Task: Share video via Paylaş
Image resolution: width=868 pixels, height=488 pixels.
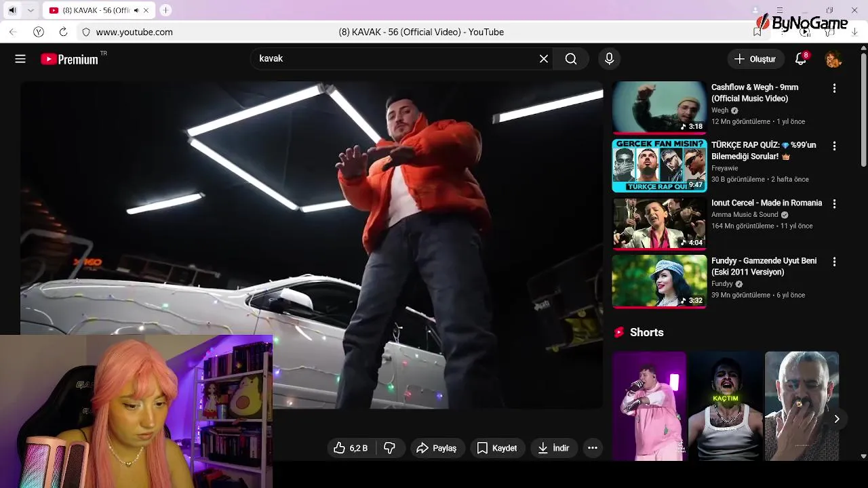Action: click(x=437, y=448)
